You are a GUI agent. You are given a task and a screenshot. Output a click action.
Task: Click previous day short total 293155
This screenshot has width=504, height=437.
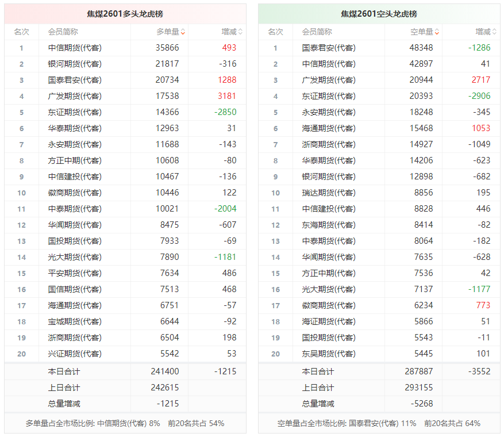click(419, 388)
